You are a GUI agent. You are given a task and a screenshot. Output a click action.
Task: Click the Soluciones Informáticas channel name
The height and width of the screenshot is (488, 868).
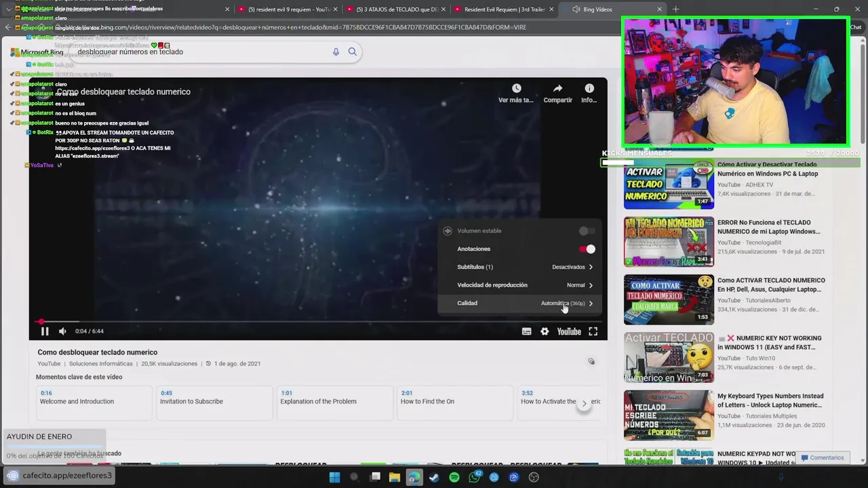(x=101, y=364)
